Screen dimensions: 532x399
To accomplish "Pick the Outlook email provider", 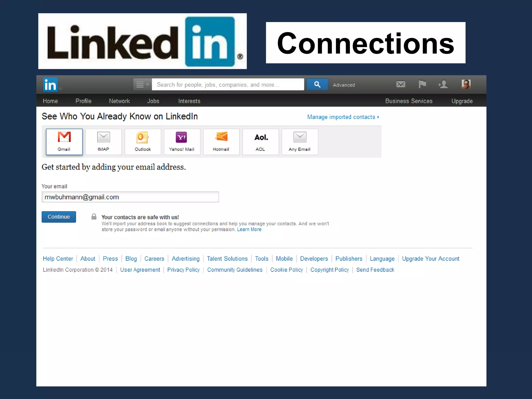I will [x=143, y=142].
